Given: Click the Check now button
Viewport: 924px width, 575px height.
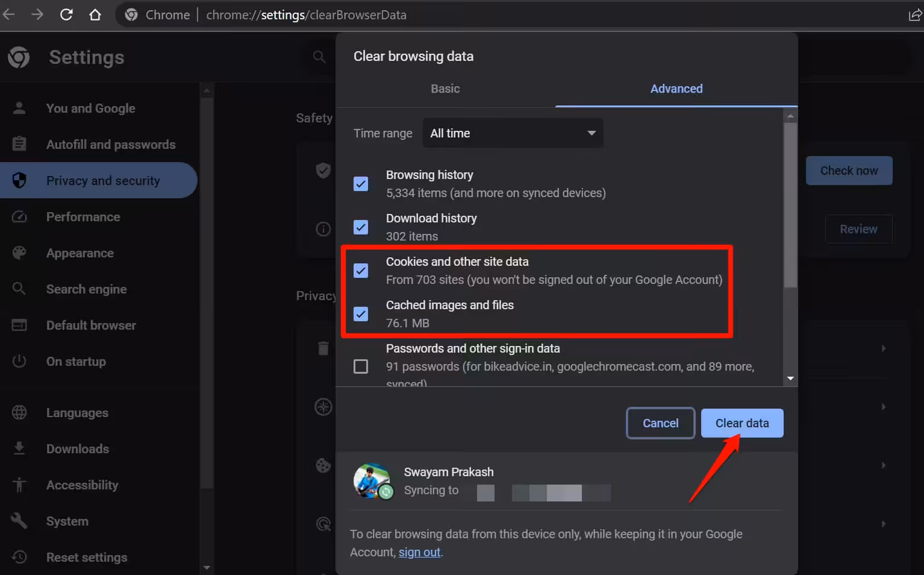Looking at the screenshot, I should point(849,171).
